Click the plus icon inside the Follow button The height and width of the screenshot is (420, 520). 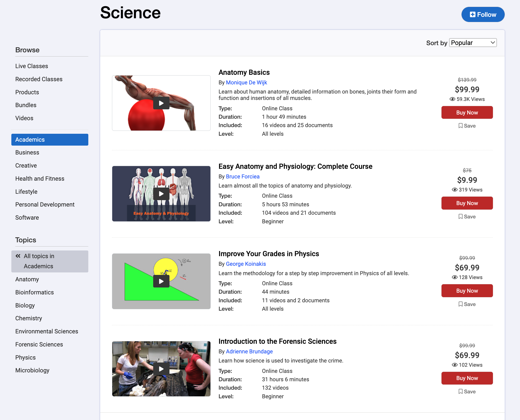pos(473,14)
